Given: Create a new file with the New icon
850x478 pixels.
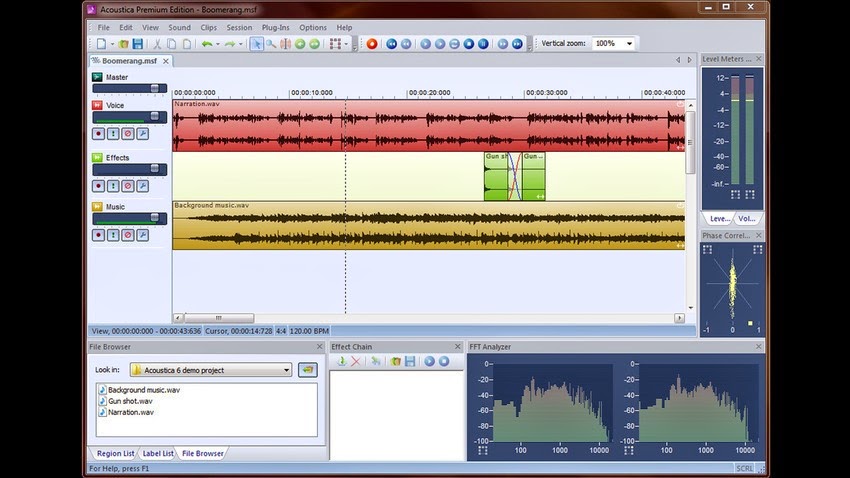Looking at the screenshot, I should pos(101,44).
